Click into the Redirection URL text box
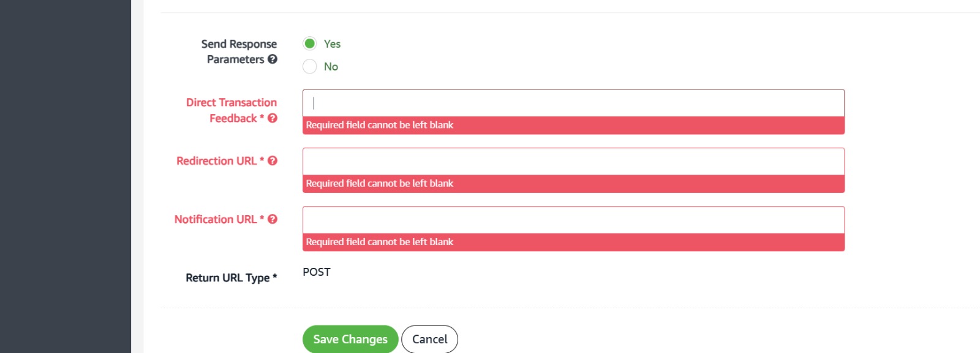980x353 pixels. click(x=573, y=162)
